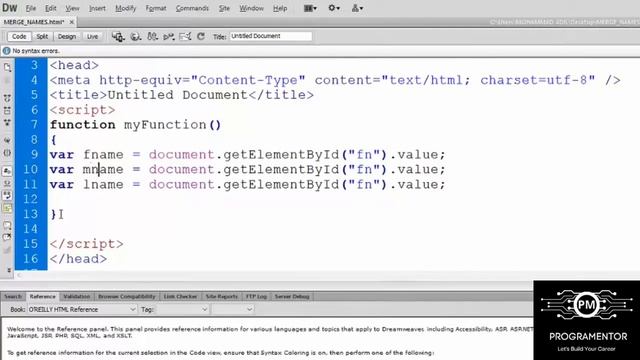Switch to the Search panel tab
This screenshot has width=640, height=360.
point(13,296)
